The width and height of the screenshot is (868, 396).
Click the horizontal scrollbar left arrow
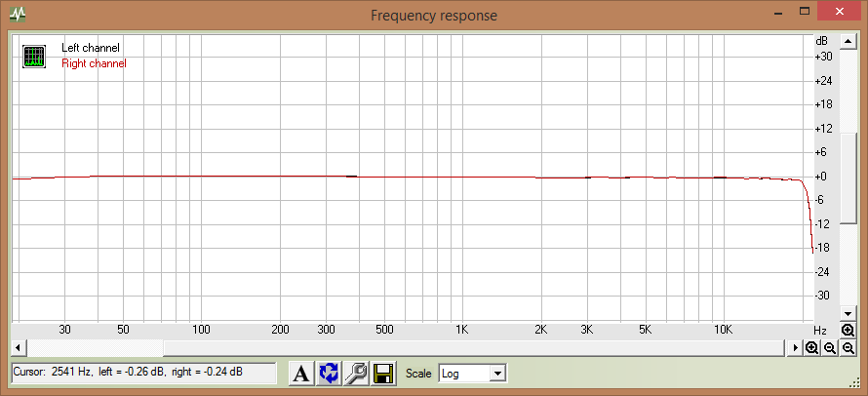coord(18,348)
